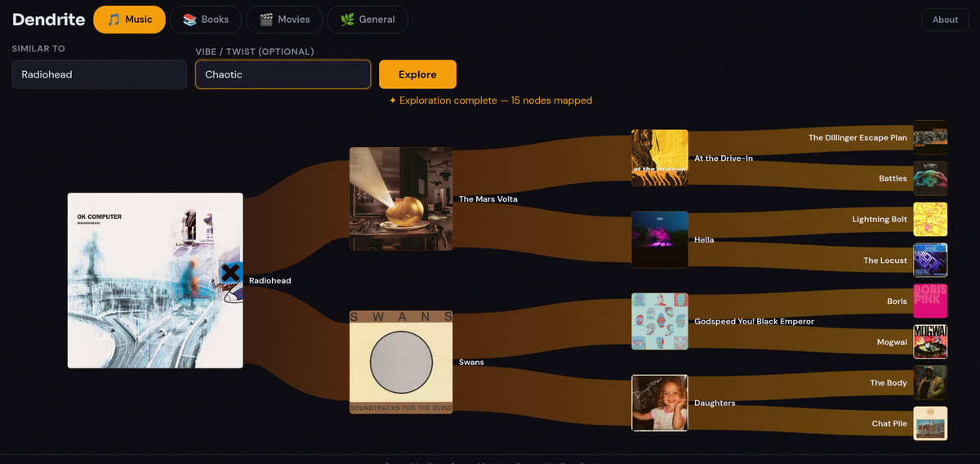The height and width of the screenshot is (464, 980).
Task: Open the General category tab
Action: tap(367, 20)
